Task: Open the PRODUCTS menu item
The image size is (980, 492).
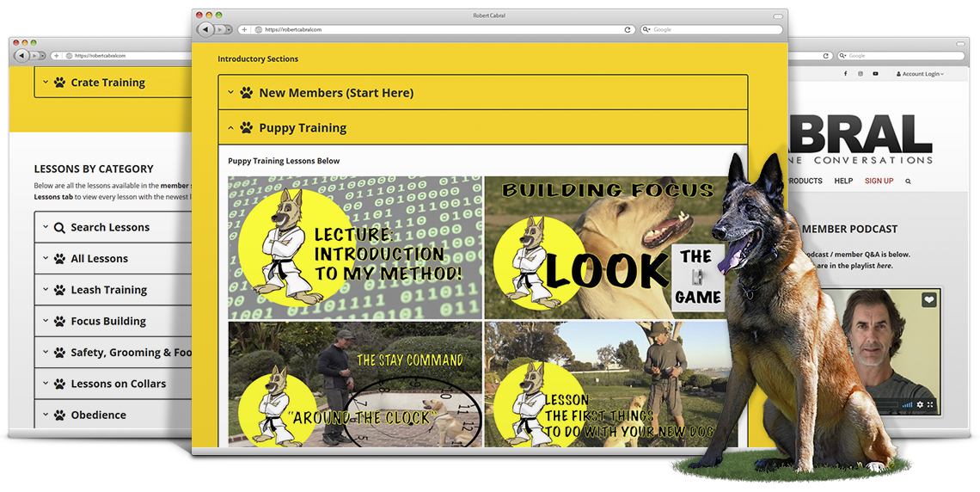Action: point(805,181)
